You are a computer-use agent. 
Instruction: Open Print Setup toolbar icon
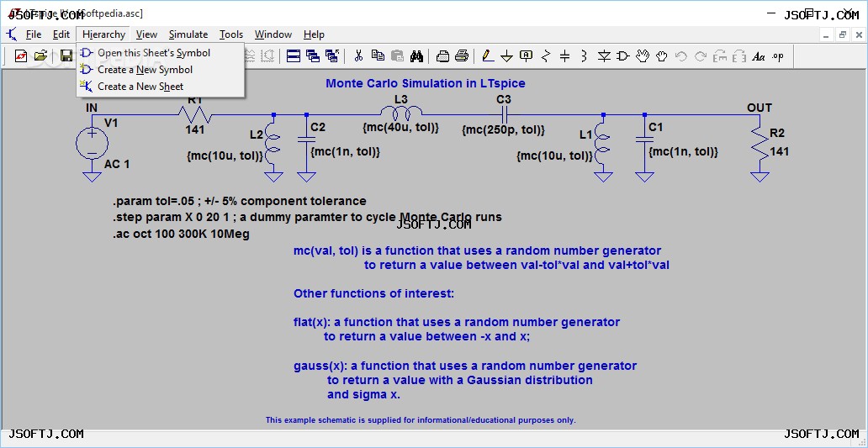pos(443,55)
